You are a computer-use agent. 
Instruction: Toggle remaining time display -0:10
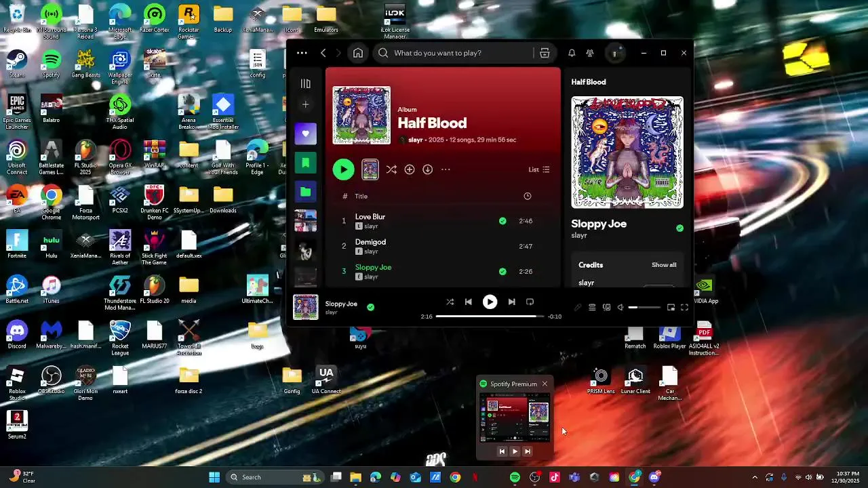[x=555, y=317]
